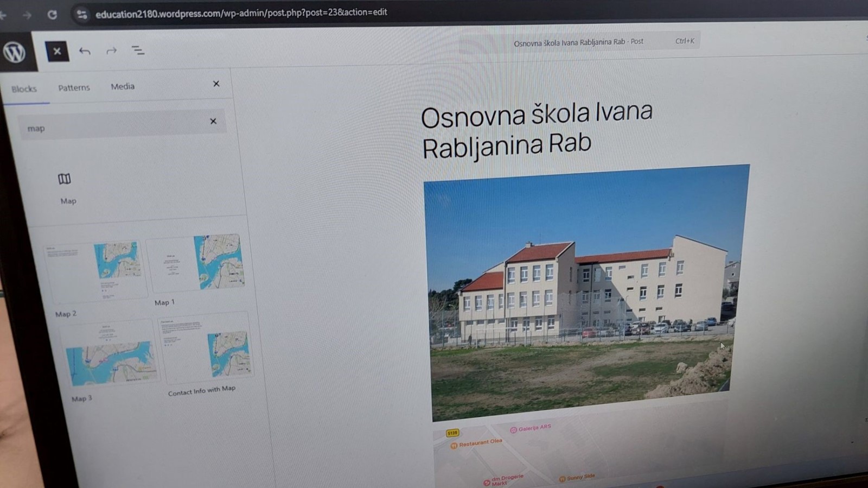Click Restaurant Olea marker on map
Viewport: 868px width, 488px height.
click(x=476, y=443)
